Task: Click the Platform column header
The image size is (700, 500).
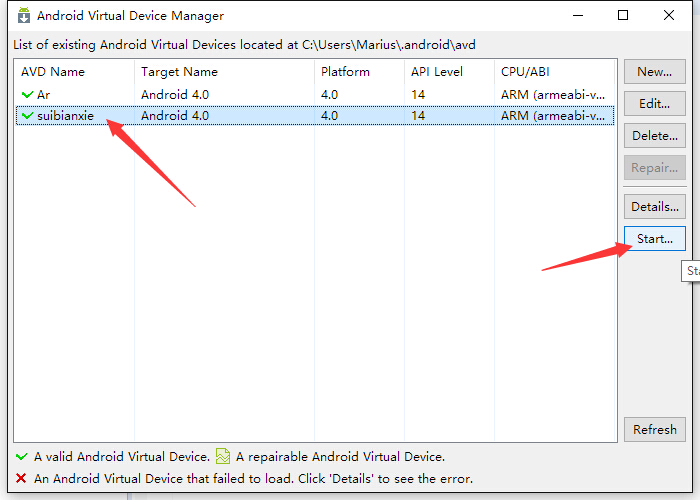Action: (x=345, y=72)
